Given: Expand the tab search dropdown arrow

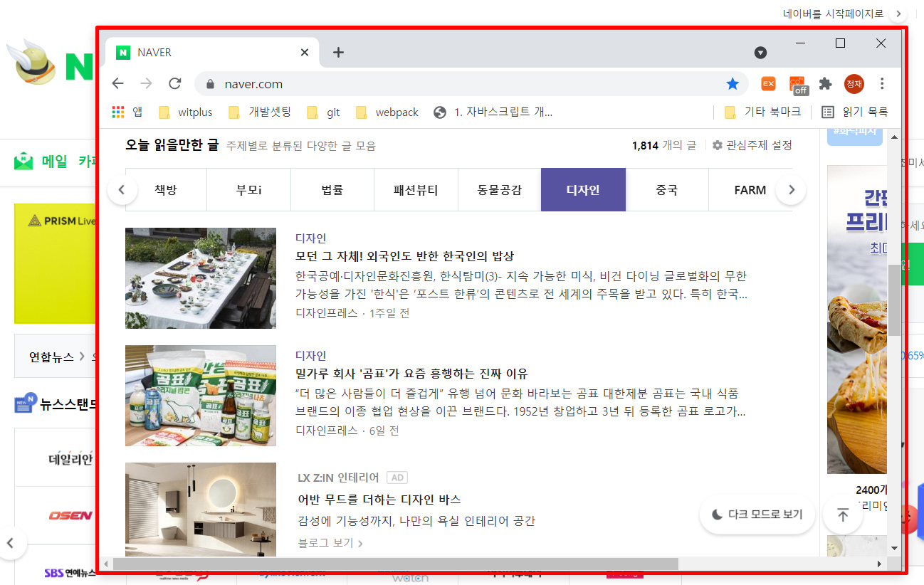Looking at the screenshot, I should [x=760, y=53].
